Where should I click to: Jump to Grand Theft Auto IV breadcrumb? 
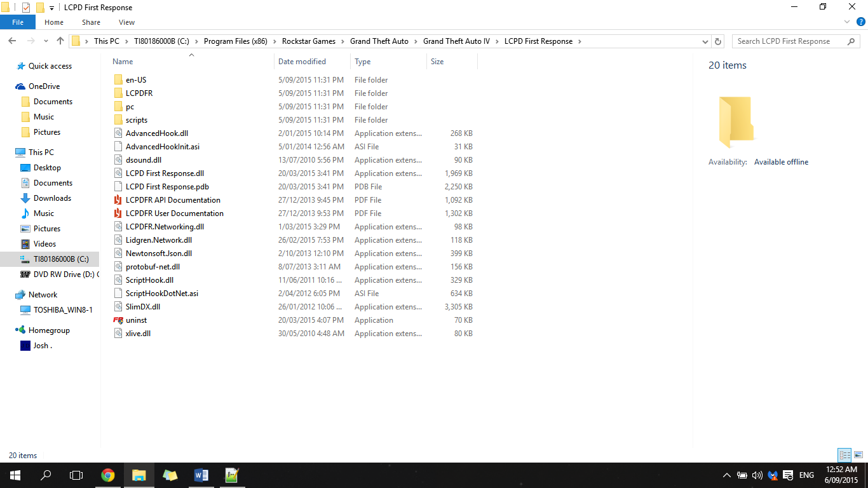tap(456, 41)
